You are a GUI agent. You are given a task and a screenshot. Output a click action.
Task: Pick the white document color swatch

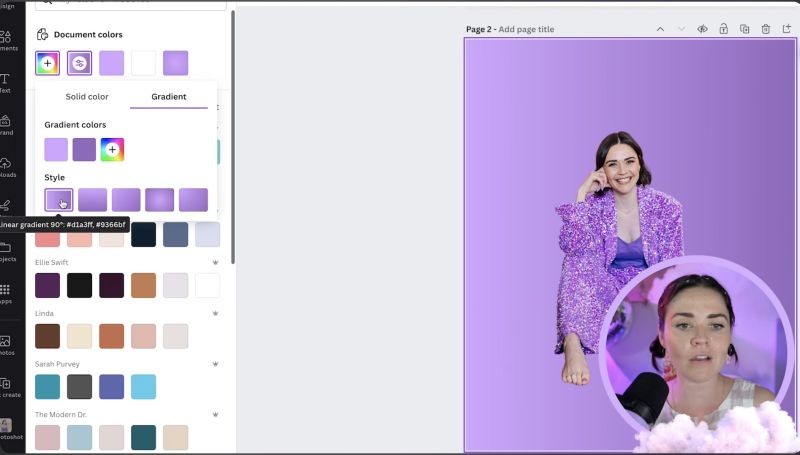click(143, 63)
